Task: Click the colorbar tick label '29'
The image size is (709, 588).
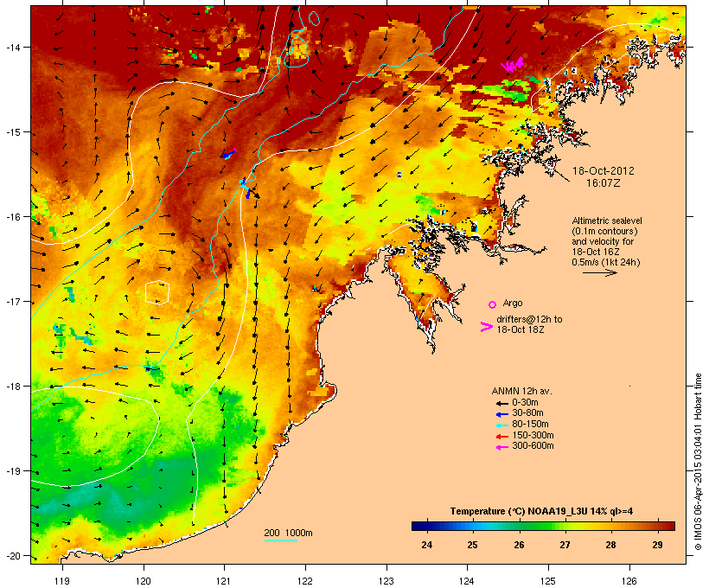Action: (x=657, y=545)
